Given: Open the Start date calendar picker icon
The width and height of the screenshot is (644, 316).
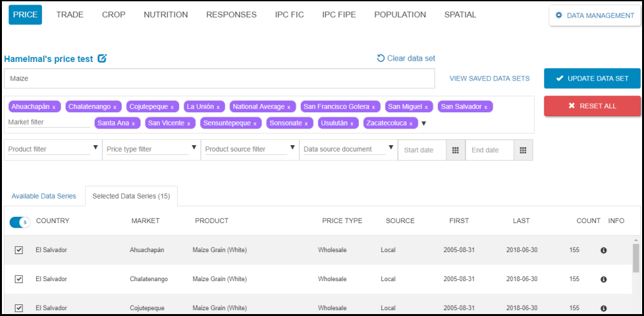Looking at the screenshot, I should [x=455, y=150].
